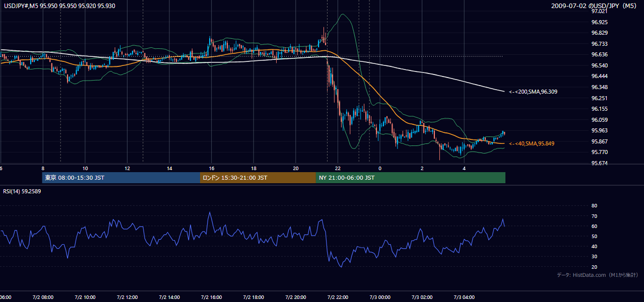
Task: Click the '<--<200,SMA,96.309' moving average label
Action: click(533, 92)
